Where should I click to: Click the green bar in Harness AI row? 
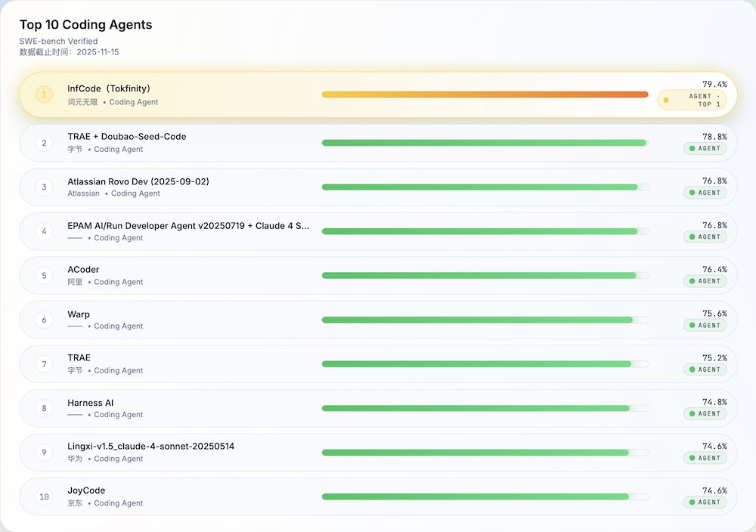(x=476, y=408)
